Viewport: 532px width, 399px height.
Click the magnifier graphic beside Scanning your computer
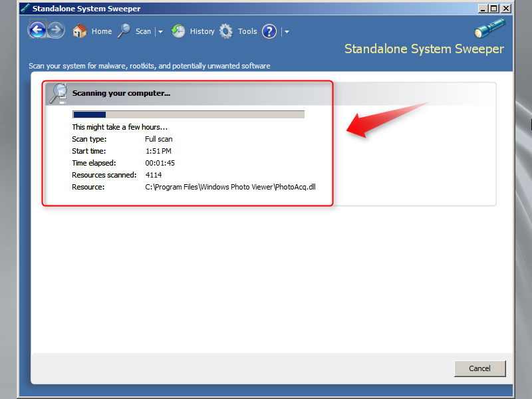pyautogui.click(x=58, y=93)
